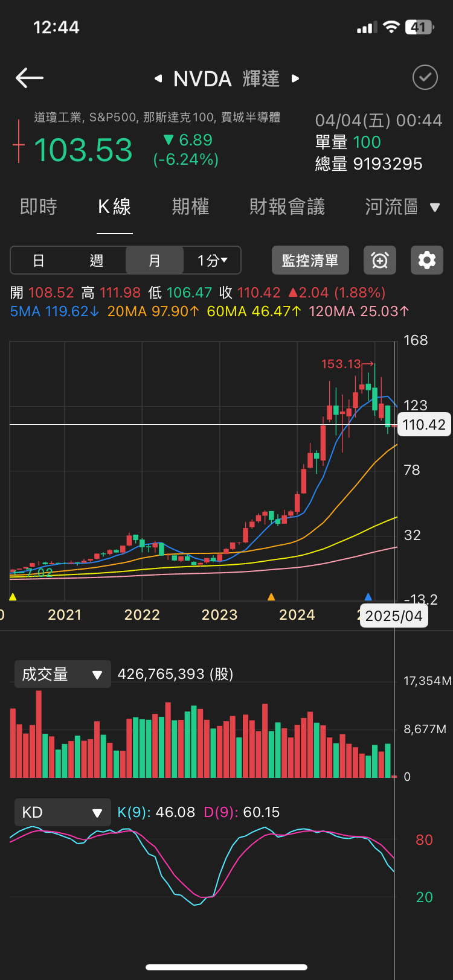Switch to next stock with right triangle
This screenshot has width=453, height=980.
[295, 78]
